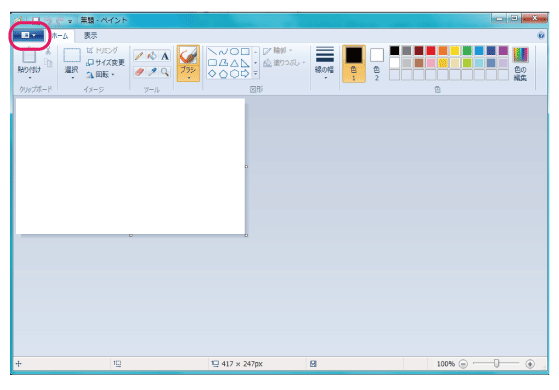Screen dimensions: 559x390
Task: Pick the dark red color swatch
Action: click(419, 51)
